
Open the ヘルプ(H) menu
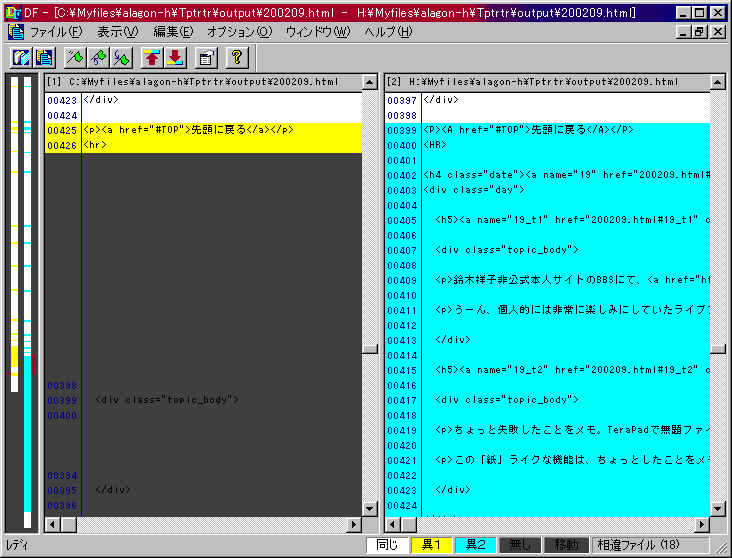388,32
